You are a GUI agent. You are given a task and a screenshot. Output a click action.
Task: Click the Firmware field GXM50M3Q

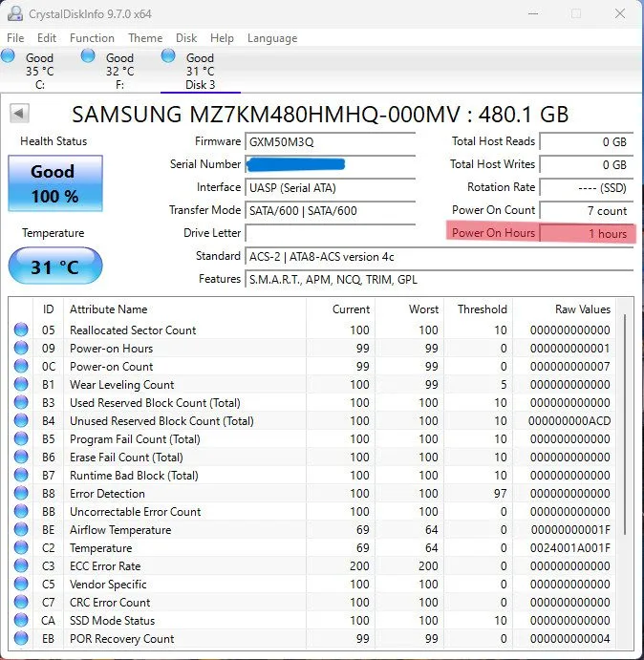click(x=330, y=142)
